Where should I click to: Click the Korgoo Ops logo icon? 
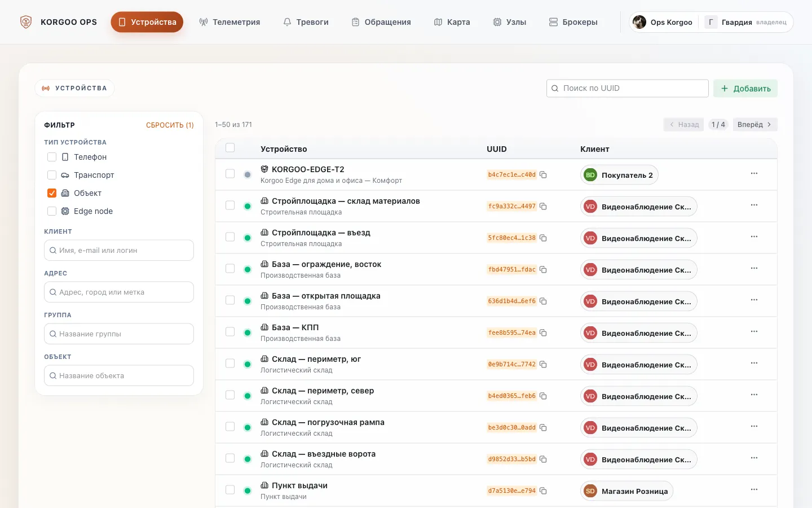[x=26, y=22]
